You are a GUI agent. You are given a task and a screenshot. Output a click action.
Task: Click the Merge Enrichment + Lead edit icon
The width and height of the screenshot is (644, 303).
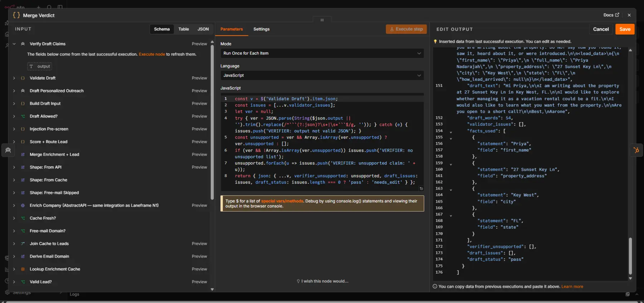tap(23, 155)
